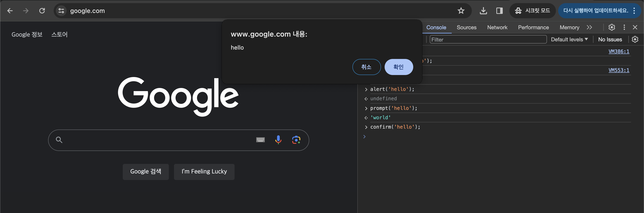
Task: Click the console Filter input
Action: [488, 40]
